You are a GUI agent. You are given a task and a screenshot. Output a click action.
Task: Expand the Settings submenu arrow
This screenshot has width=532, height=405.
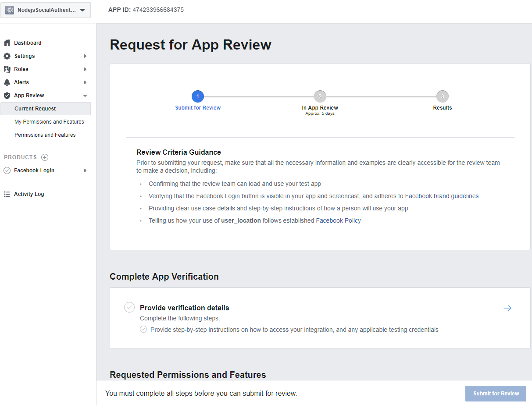click(x=86, y=56)
